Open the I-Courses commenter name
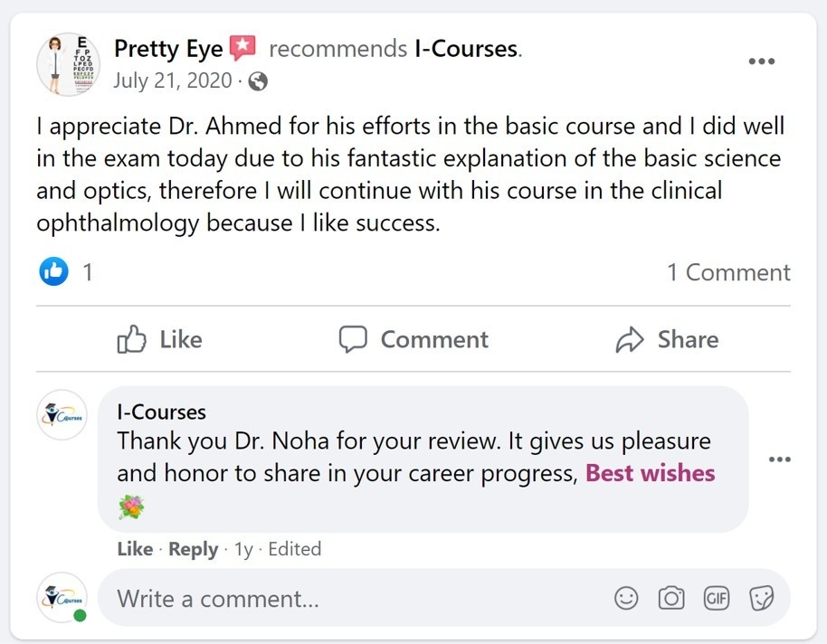This screenshot has height=644, width=827. tap(161, 412)
